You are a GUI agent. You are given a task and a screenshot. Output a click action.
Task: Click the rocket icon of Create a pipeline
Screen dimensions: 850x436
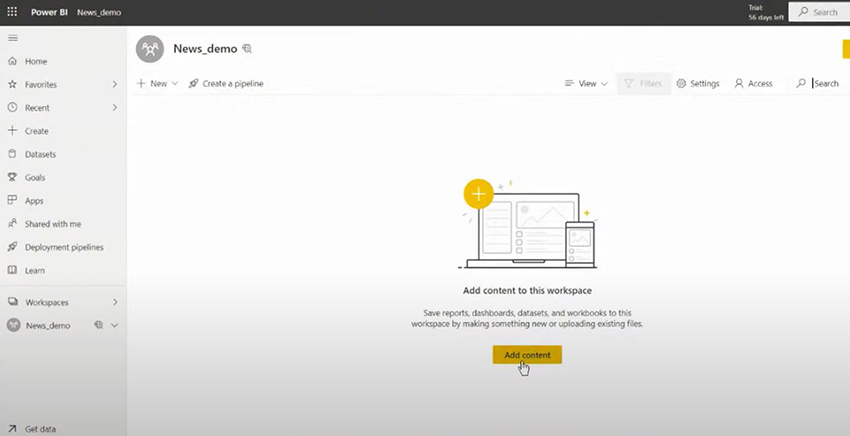(194, 84)
